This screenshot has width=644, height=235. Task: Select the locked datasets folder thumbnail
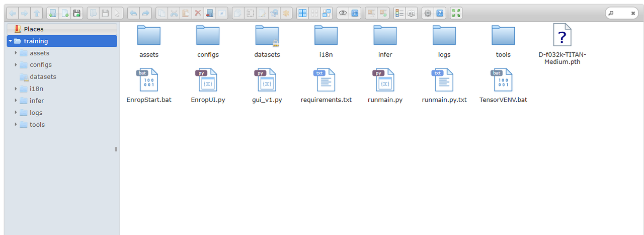point(267,35)
